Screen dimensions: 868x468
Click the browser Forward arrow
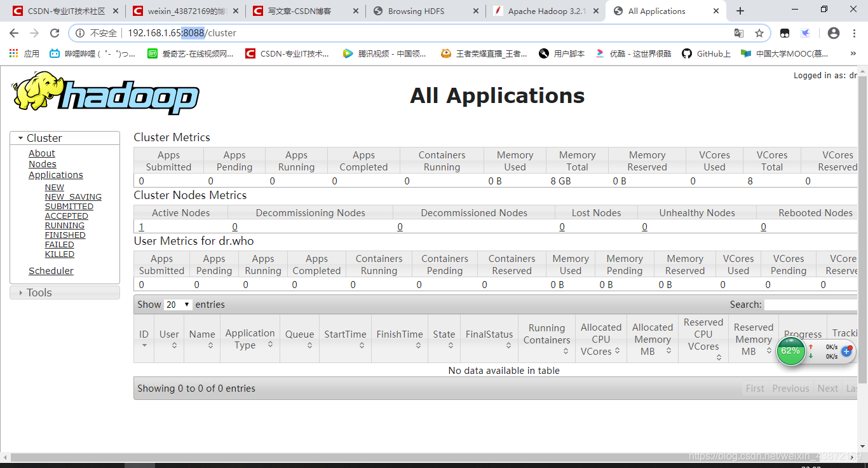tap(34, 33)
